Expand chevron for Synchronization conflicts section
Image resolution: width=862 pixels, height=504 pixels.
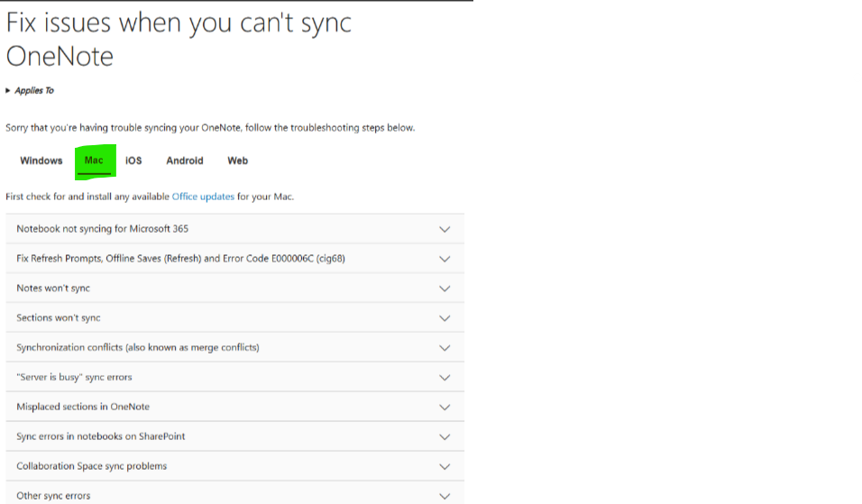[445, 348]
